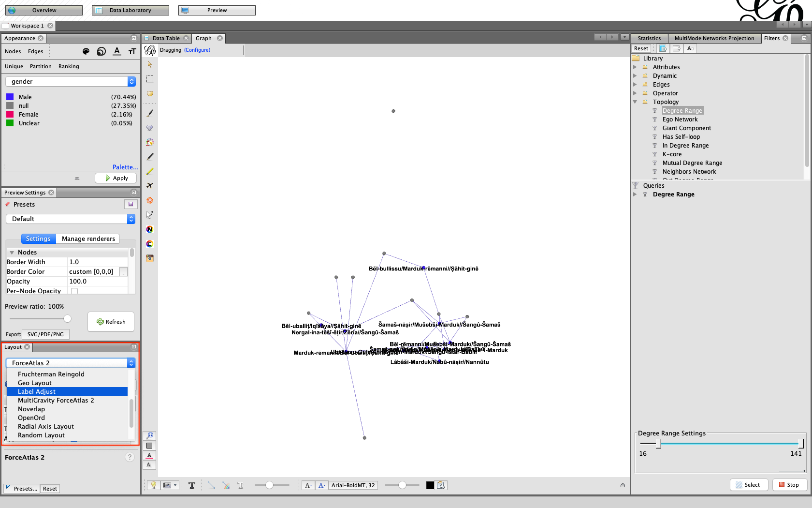
Task: Click the Preview ratio slider
Action: click(x=41, y=318)
